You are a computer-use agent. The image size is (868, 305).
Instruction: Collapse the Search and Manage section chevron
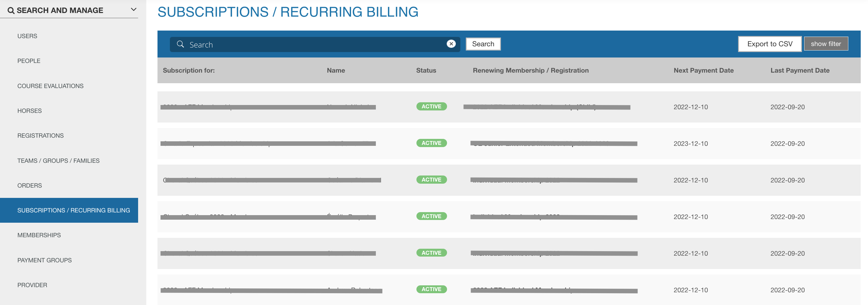click(134, 10)
